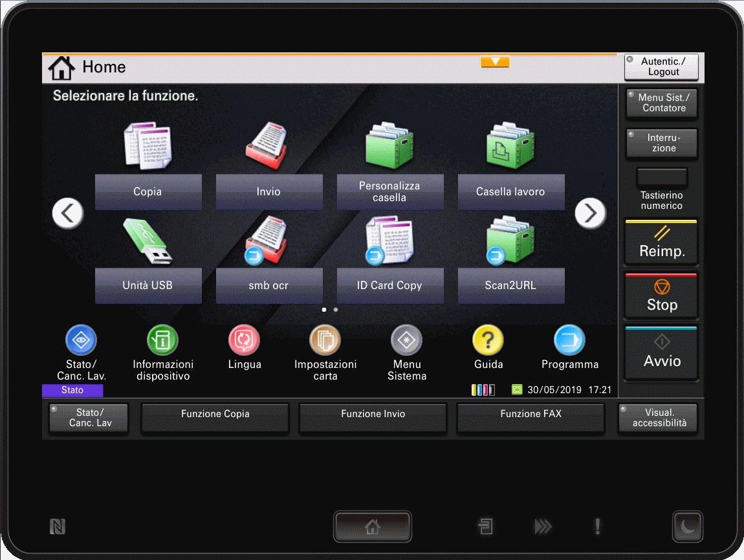Switch to Funzione Invio
Image resolution: width=744 pixels, height=560 pixels.
373,418
